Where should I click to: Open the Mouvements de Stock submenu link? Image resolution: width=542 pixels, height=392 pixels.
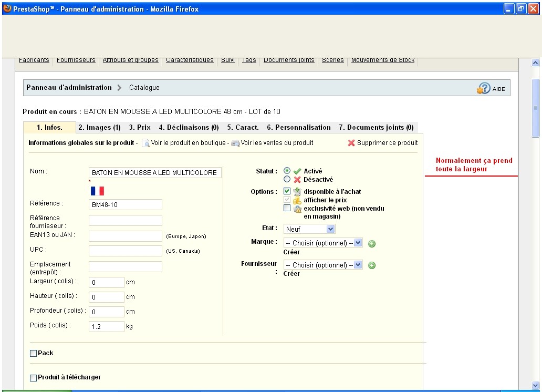383,60
